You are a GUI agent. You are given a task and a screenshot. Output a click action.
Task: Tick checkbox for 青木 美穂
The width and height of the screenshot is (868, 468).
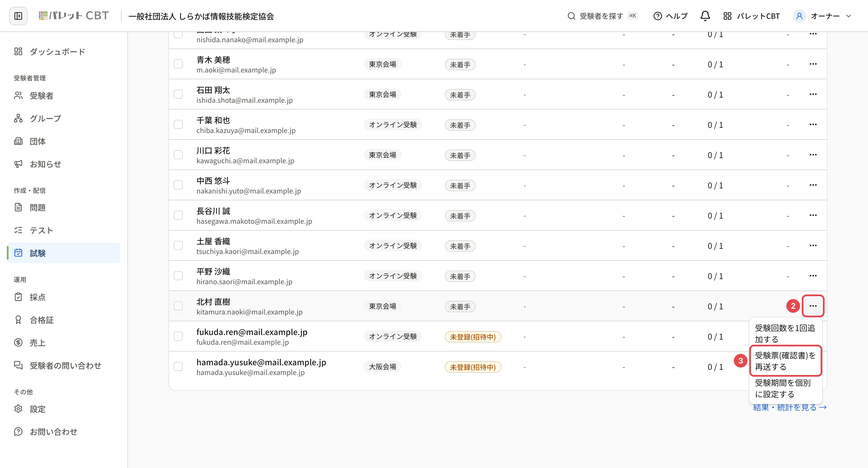178,64
